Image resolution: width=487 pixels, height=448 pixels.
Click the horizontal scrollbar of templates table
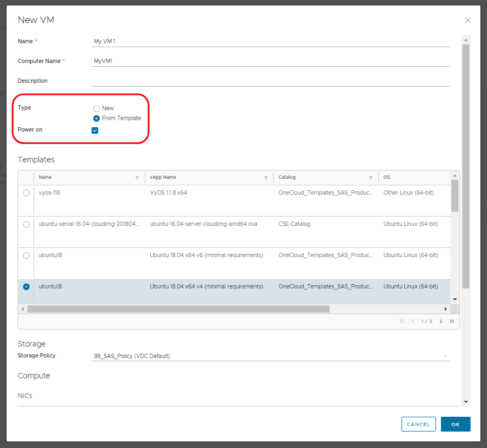pyautogui.click(x=178, y=309)
